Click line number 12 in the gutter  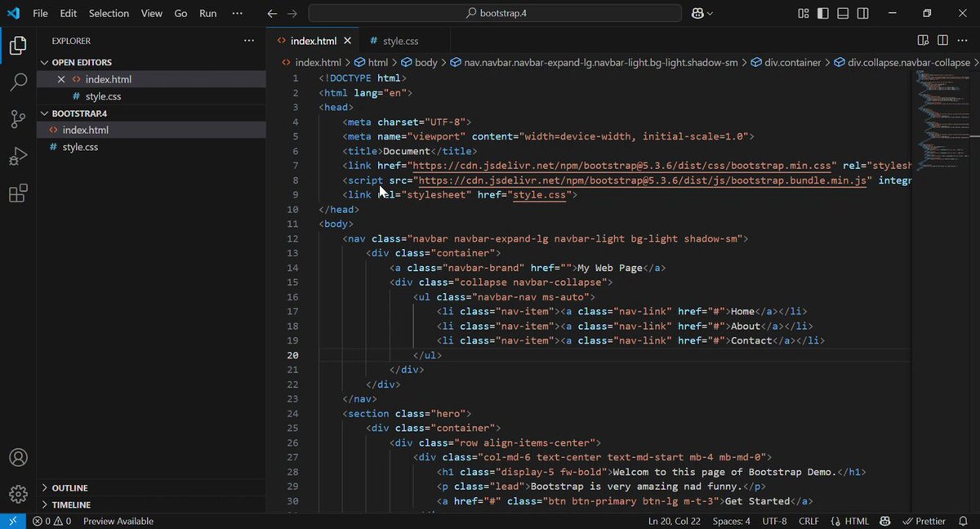pos(293,238)
